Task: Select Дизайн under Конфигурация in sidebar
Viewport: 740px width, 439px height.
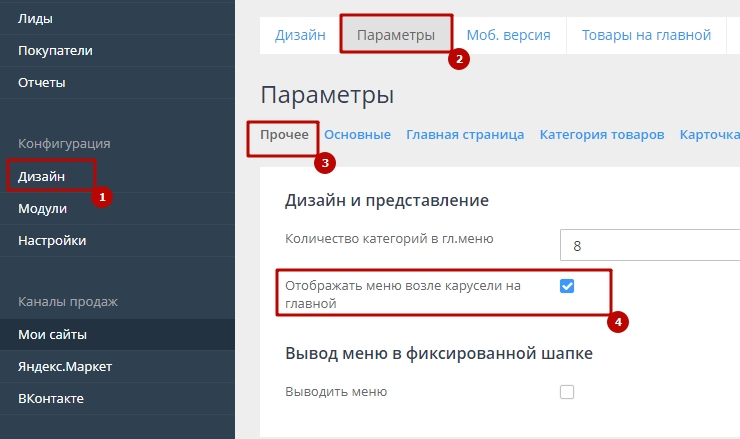Action: 42,176
